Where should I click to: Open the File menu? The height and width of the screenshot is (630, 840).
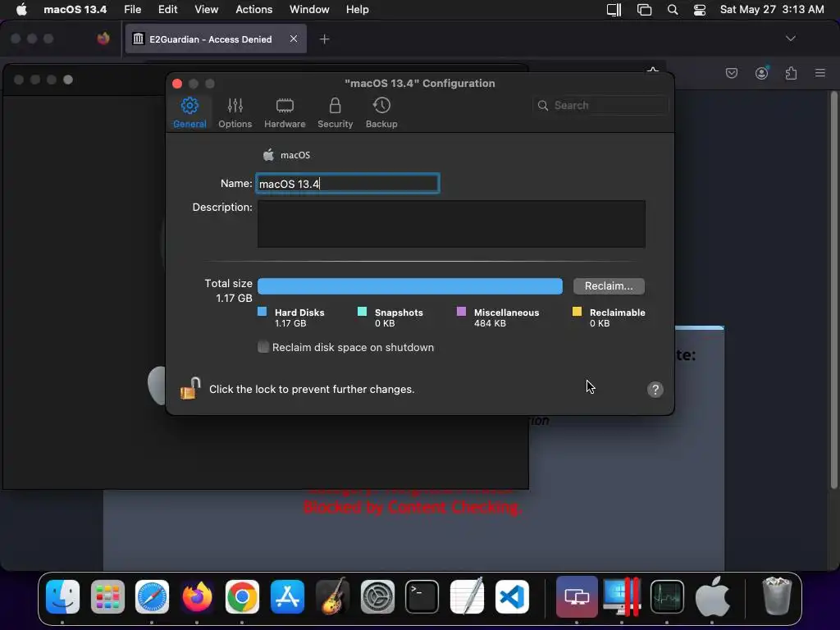click(132, 10)
